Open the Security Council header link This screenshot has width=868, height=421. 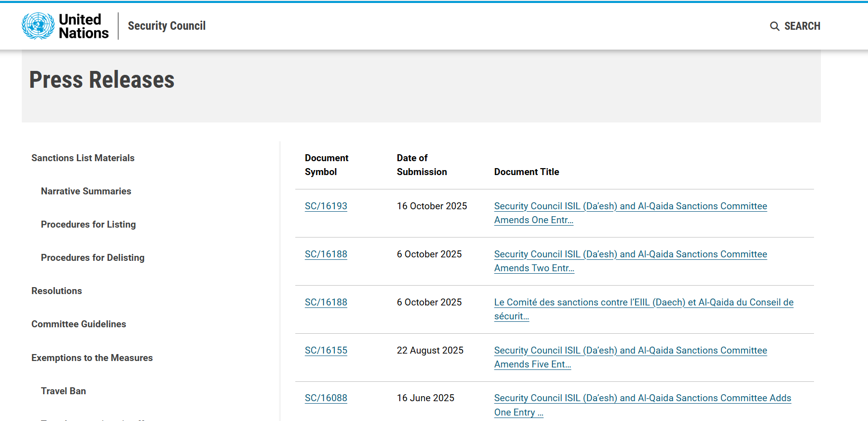pyautogui.click(x=166, y=26)
